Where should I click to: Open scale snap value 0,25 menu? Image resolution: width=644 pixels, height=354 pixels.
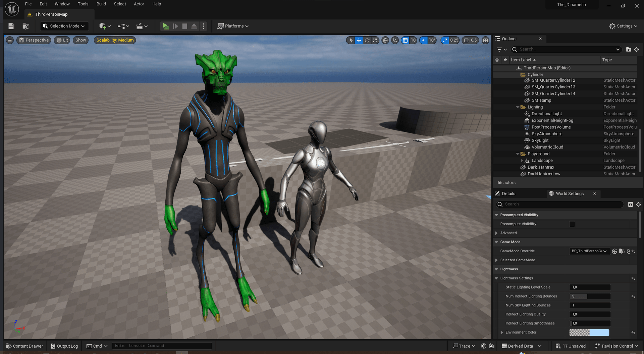454,40
